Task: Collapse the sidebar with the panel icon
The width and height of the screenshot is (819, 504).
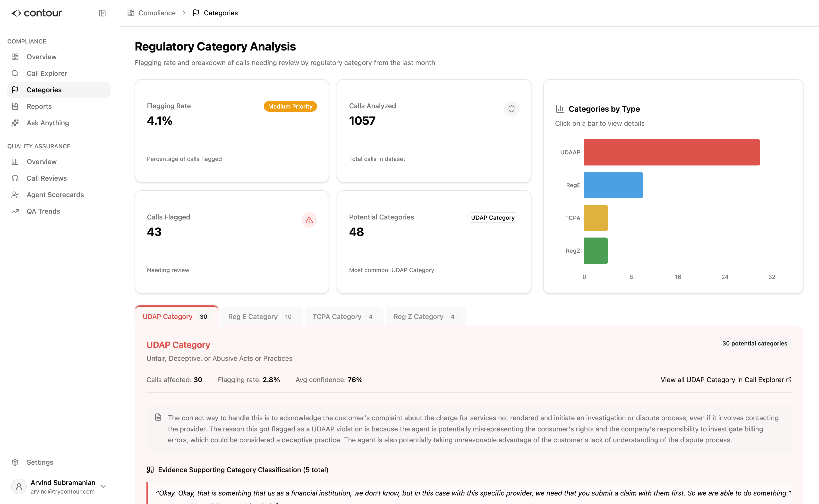Action: click(x=102, y=13)
